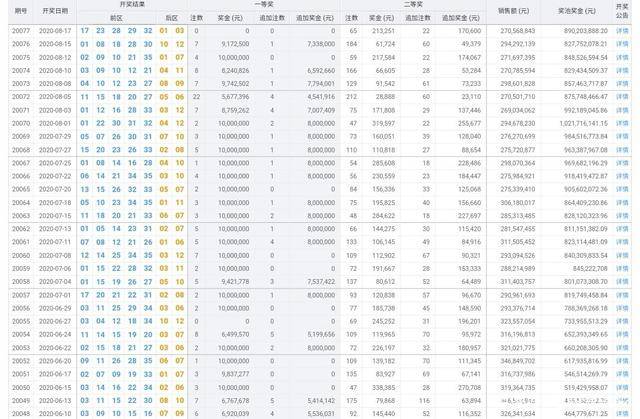Image resolution: width=640 pixels, height=419 pixels.
Task: Select issue number 20077 cell
Action: point(21,31)
